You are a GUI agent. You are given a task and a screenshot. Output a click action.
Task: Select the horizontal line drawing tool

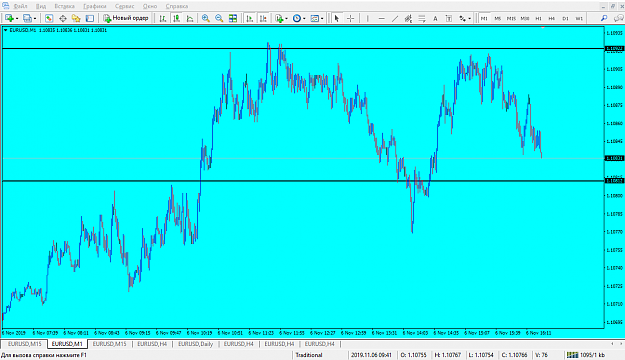coord(381,18)
